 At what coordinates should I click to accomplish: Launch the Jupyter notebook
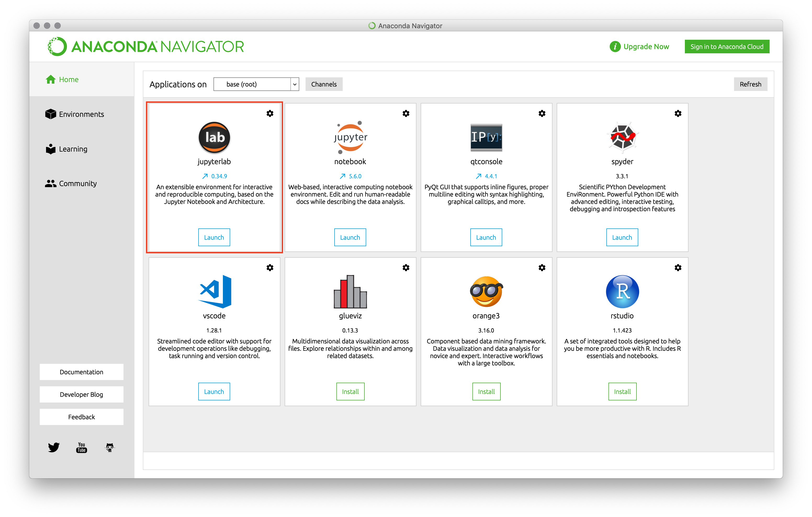pos(350,237)
